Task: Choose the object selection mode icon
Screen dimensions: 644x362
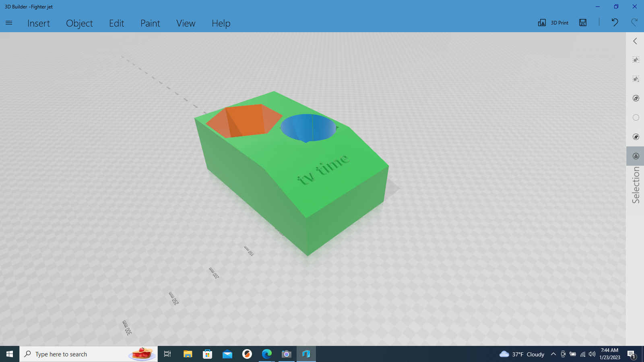Action: point(635,98)
